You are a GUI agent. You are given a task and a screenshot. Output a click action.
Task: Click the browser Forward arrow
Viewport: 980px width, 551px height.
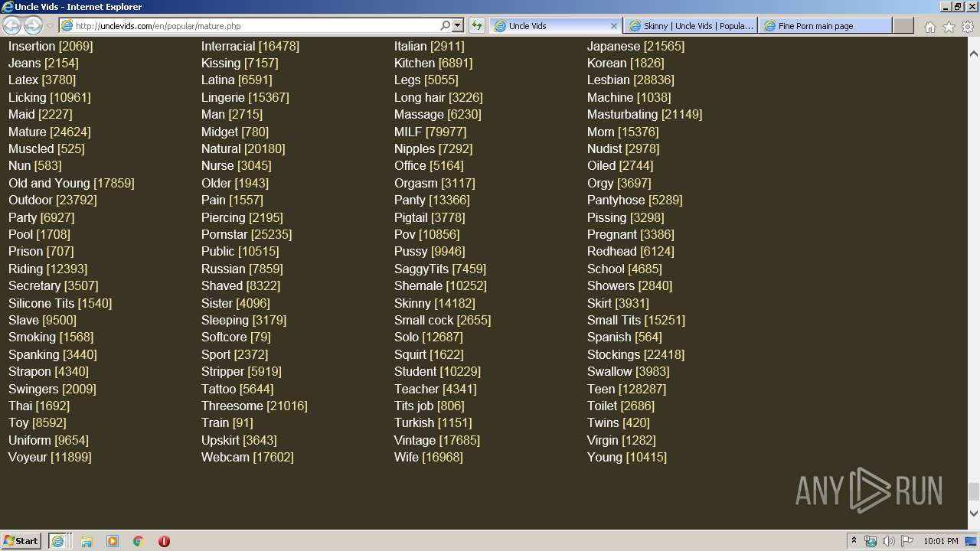33,26
